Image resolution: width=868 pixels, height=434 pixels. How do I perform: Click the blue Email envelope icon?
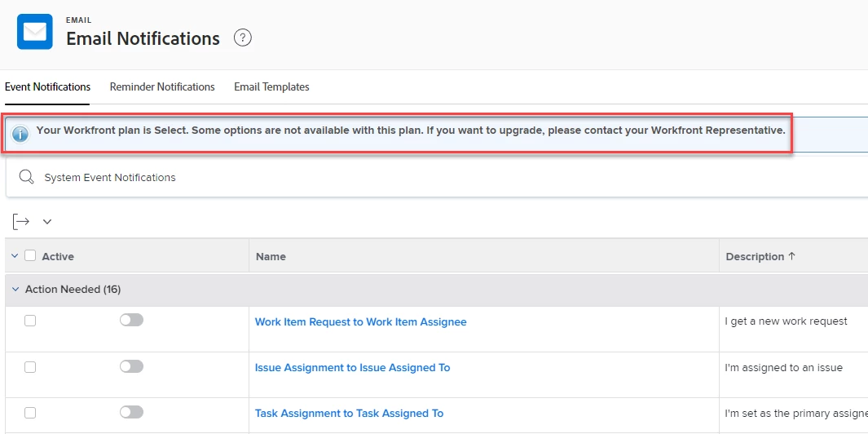click(35, 32)
